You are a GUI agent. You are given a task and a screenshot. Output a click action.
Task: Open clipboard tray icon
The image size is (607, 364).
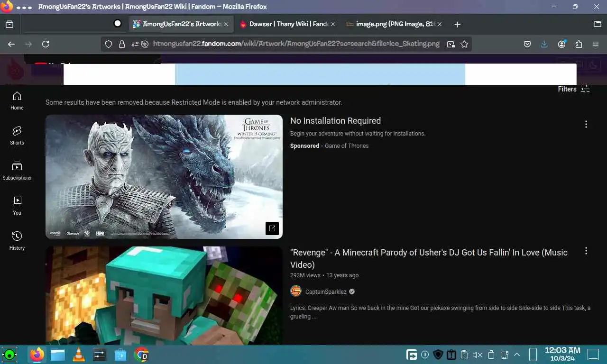pyautogui.click(x=465, y=355)
